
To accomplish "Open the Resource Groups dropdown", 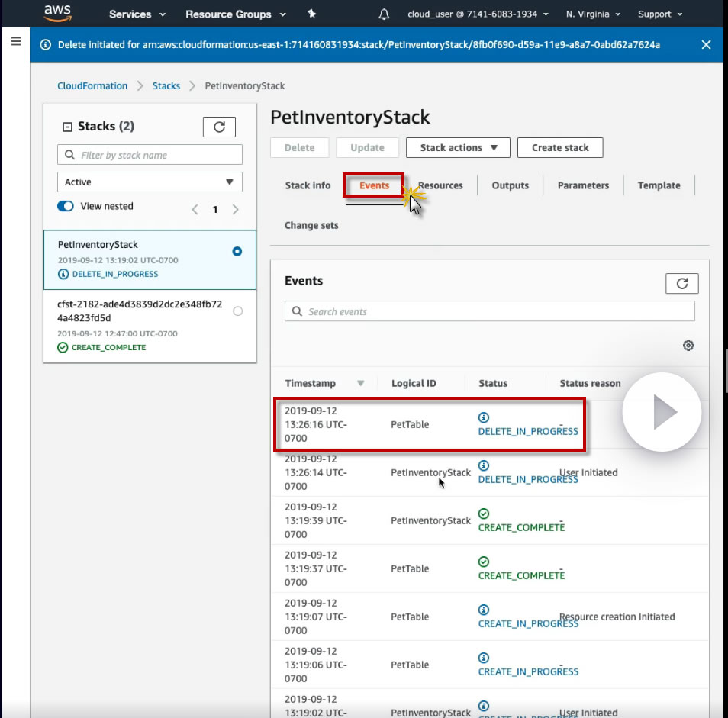I will pos(235,14).
